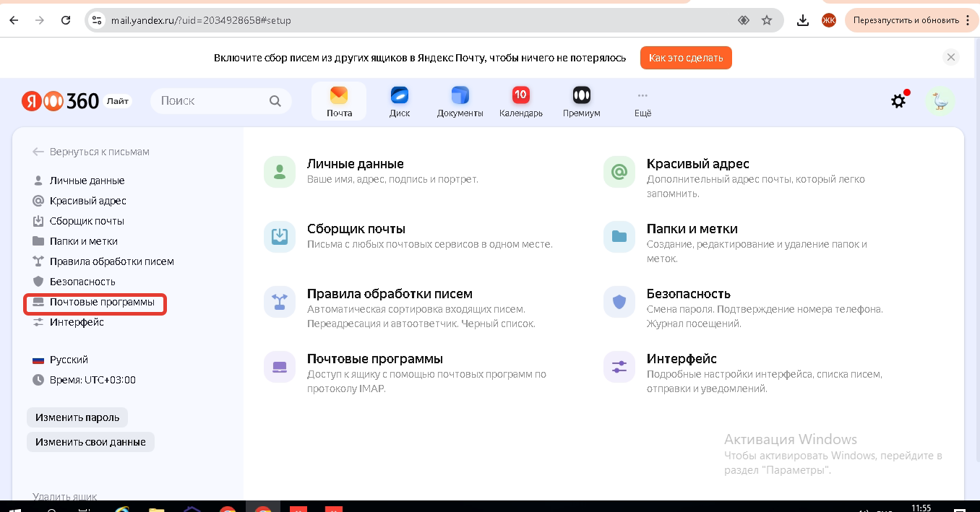Viewport: 980px width, 512px height.
Task: Reload the page with refresh icon
Action: click(66, 20)
